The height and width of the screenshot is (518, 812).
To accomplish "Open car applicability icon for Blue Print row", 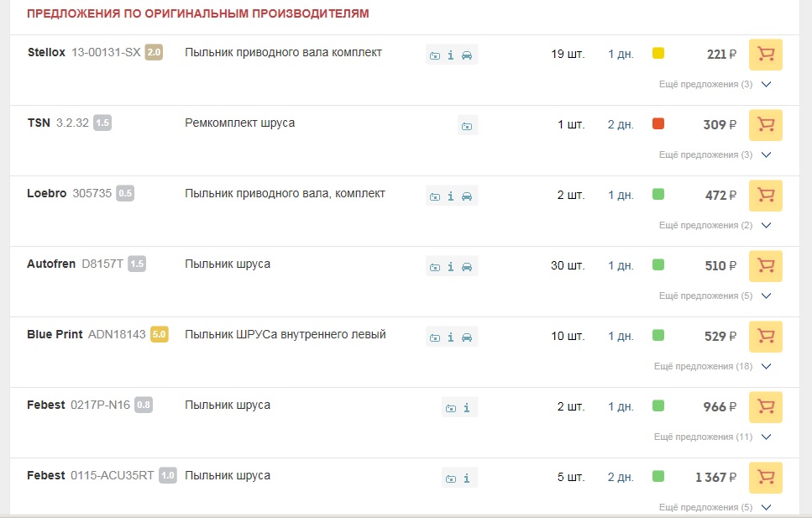I will click(x=467, y=337).
